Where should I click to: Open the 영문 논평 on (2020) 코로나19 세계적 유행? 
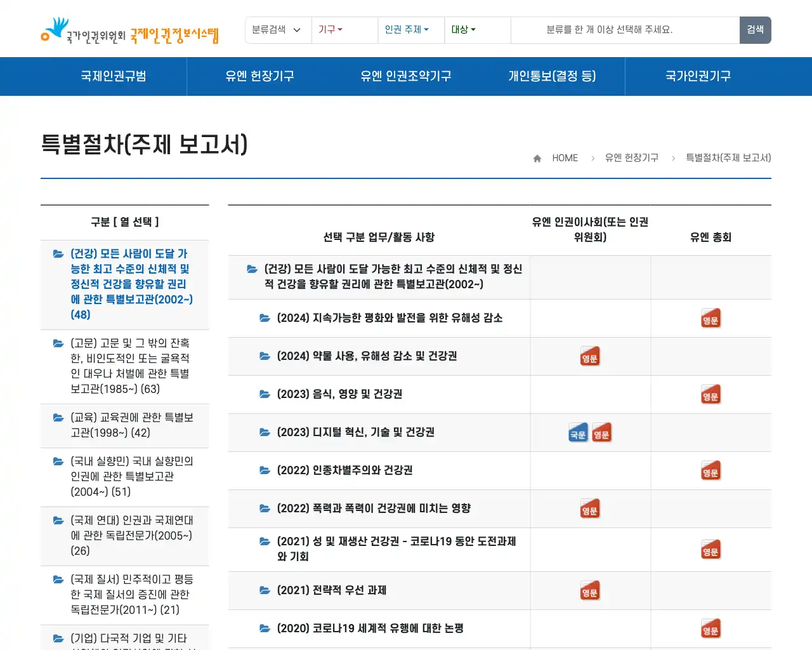[x=710, y=628]
